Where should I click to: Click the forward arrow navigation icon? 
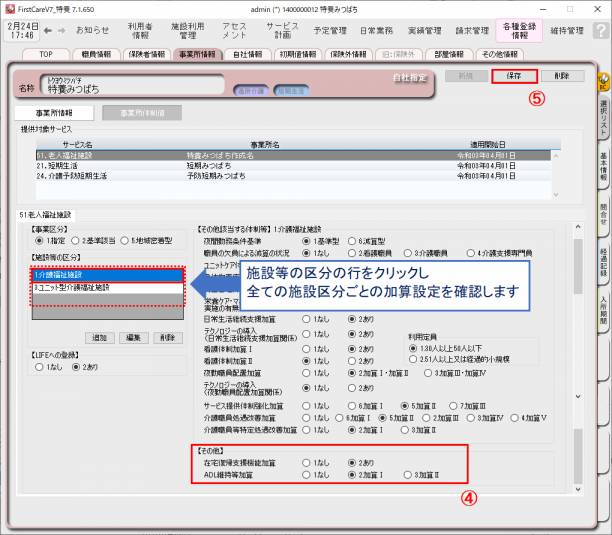click(x=62, y=30)
